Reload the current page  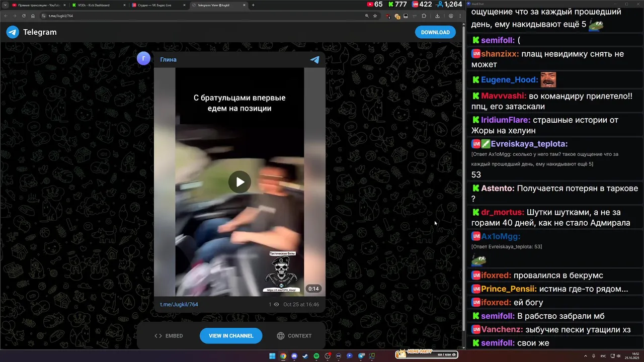[x=24, y=16]
